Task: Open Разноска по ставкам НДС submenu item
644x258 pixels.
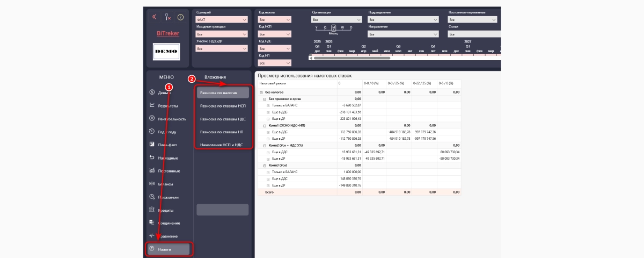Action: coord(223,119)
